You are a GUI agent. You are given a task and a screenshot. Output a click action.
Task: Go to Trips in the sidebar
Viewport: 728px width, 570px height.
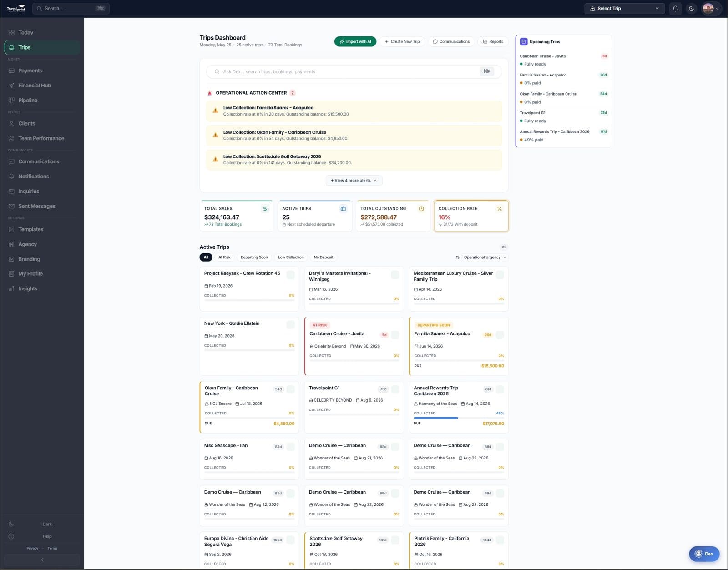42,47
